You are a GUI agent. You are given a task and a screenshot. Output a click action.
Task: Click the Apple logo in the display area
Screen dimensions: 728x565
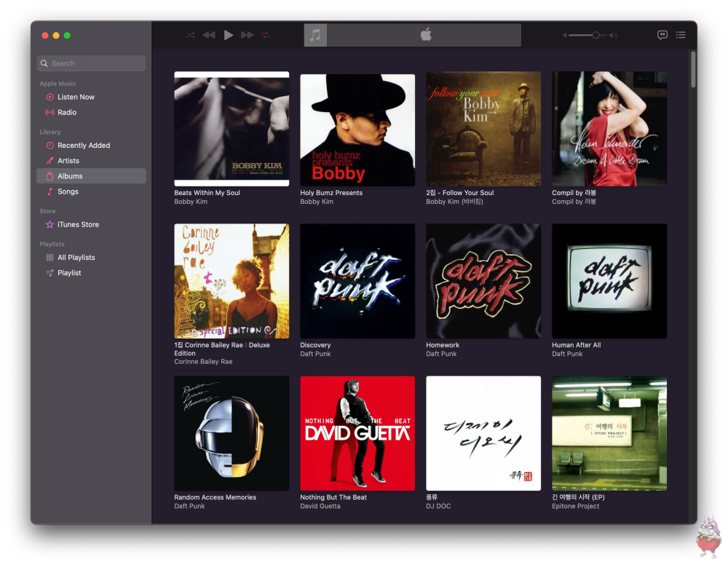coord(426,35)
